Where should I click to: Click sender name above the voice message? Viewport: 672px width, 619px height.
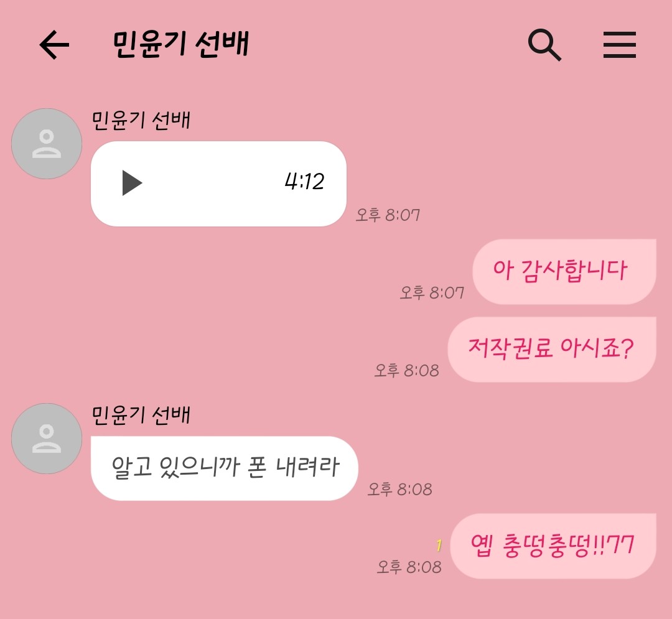(x=141, y=120)
